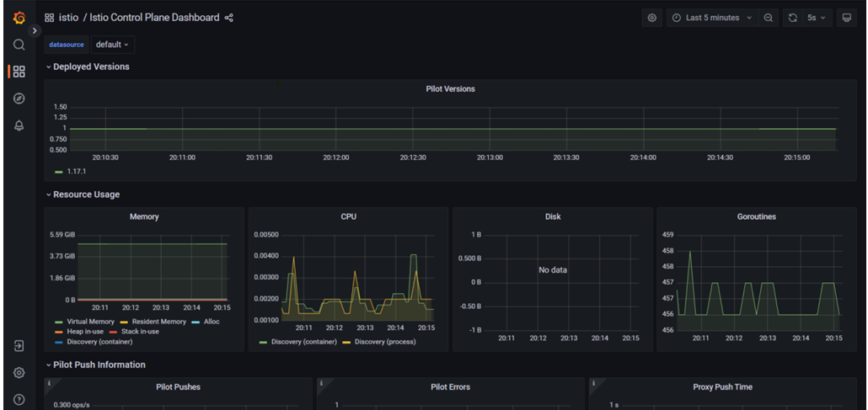This screenshot has width=868, height=410.
Task: Click the Istio Control Plane Dashboard title
Action: [154, 18]
